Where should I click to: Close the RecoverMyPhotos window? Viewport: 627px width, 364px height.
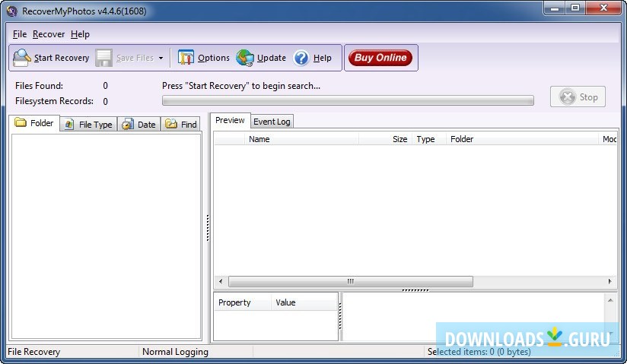604,8
